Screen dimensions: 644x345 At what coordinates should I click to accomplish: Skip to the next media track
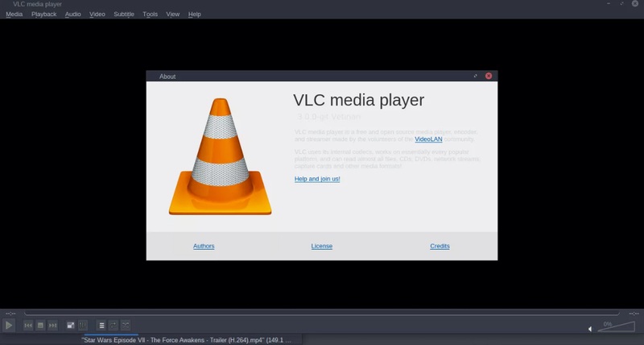(53, 325)
